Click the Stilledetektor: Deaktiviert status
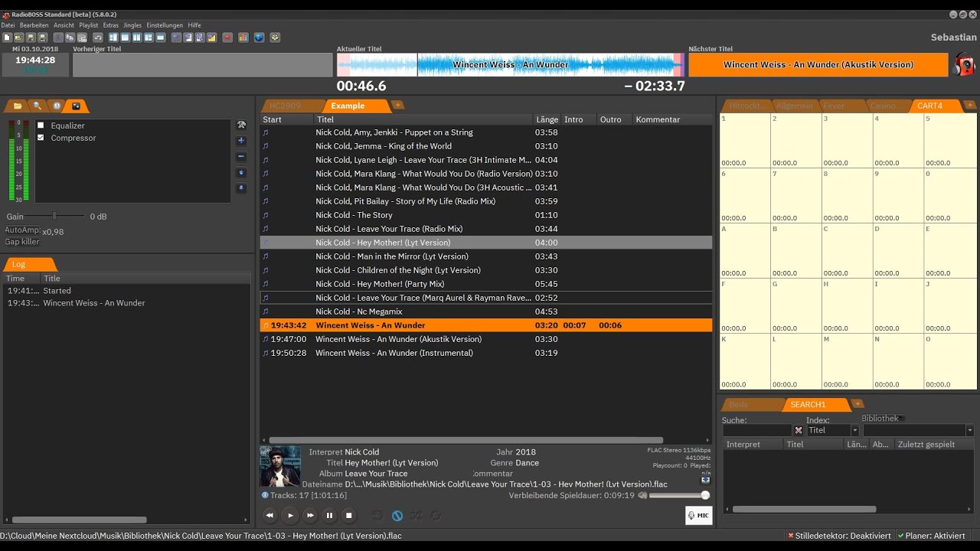 tap(840, 536)
